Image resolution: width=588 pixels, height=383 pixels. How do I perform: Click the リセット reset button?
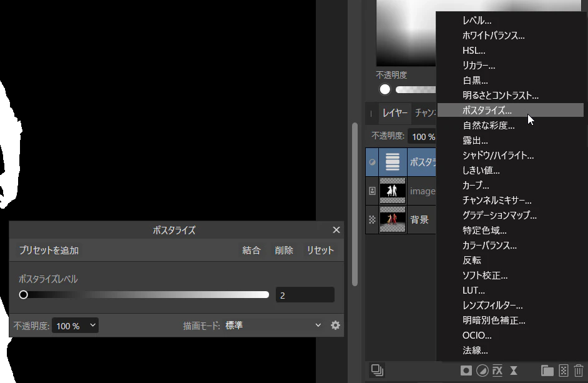pos(320,251)
